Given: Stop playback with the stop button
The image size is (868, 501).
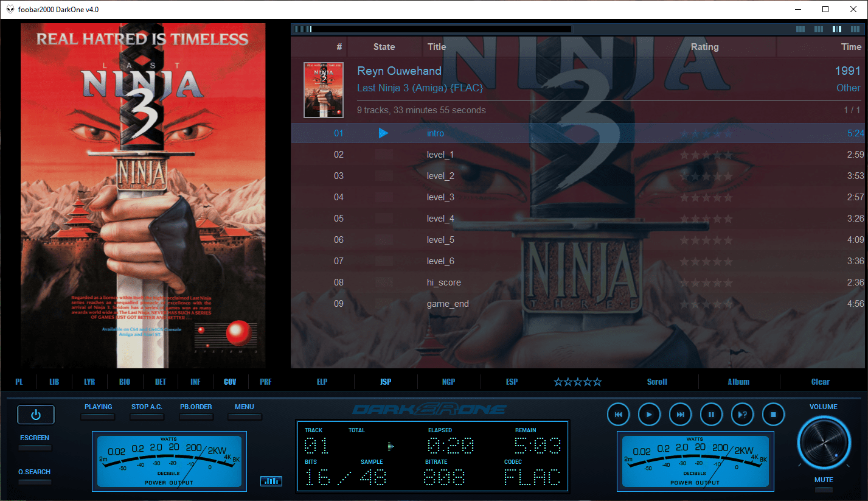Looking at the screenshot, I should (x=774, y=415).
